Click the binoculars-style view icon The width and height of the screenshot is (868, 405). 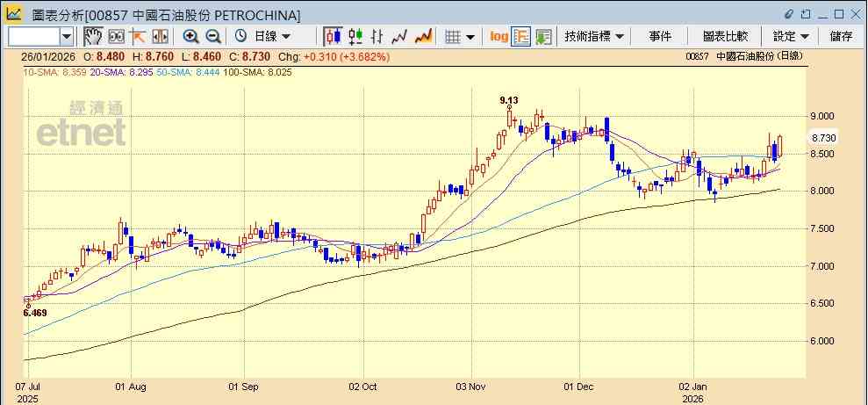coord(116,37)
